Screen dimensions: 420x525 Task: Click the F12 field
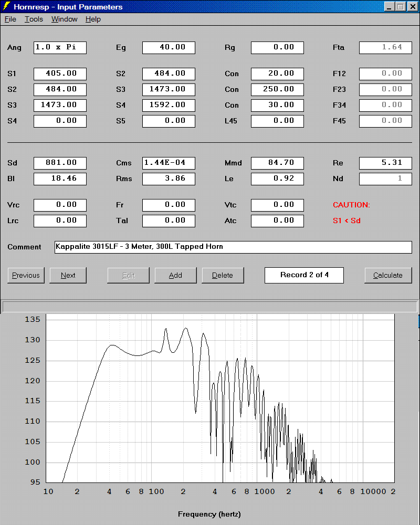coord(385,73)
